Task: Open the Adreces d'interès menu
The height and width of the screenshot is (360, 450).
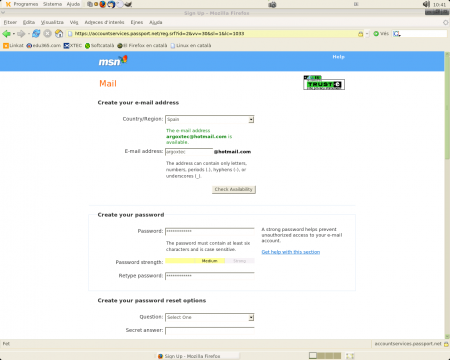Action: click(x=104, y=22)
